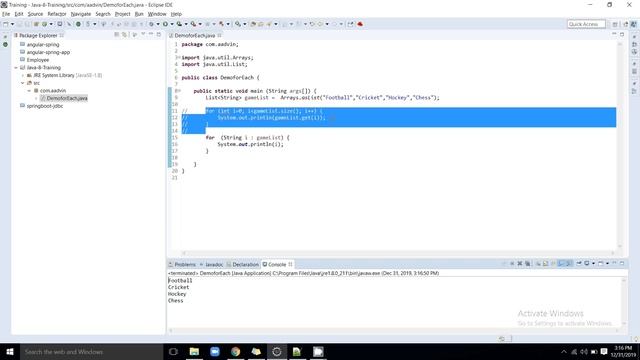
Task: Open the Project menu
Action: coord(122,14)
